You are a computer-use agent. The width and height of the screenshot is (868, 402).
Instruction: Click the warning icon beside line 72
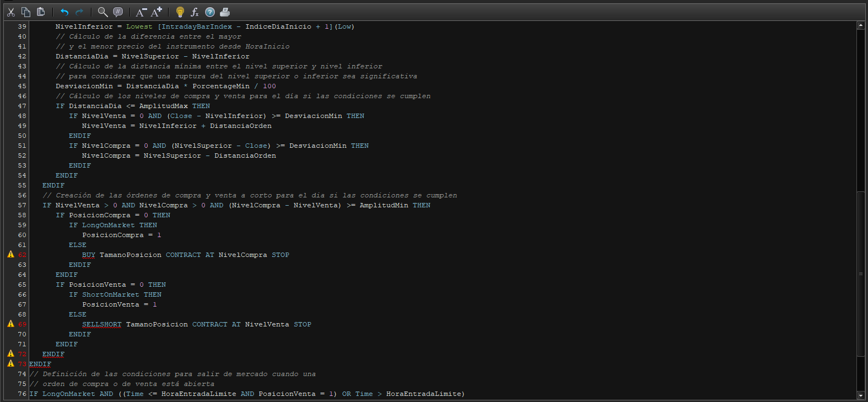point(10,353)
